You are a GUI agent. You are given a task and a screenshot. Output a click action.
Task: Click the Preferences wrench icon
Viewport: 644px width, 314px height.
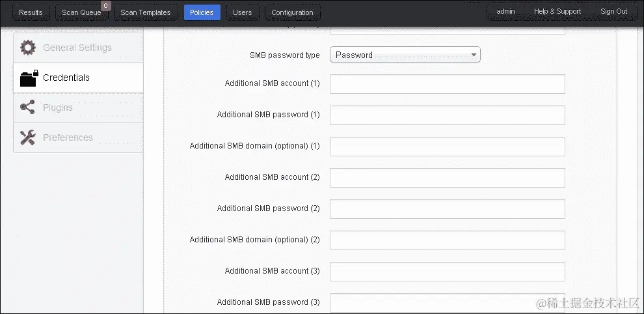27,137
